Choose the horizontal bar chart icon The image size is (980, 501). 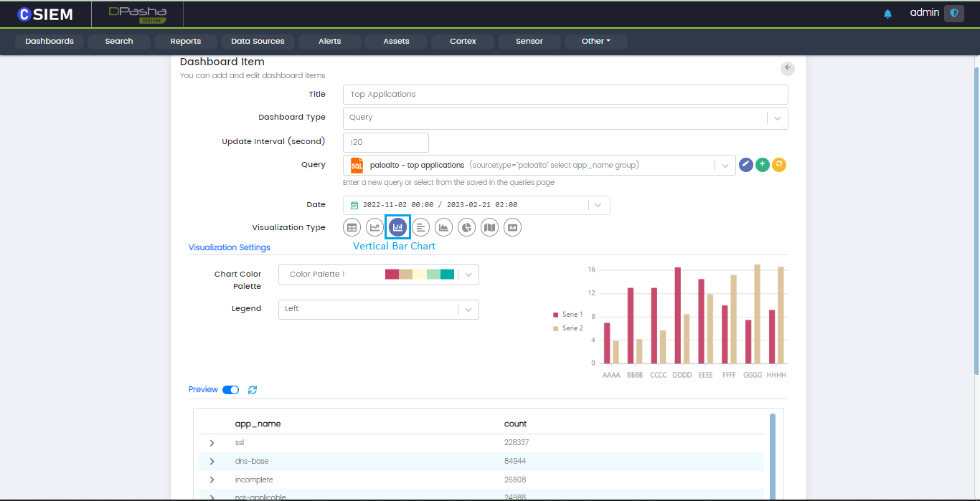(x=421, y=227)
